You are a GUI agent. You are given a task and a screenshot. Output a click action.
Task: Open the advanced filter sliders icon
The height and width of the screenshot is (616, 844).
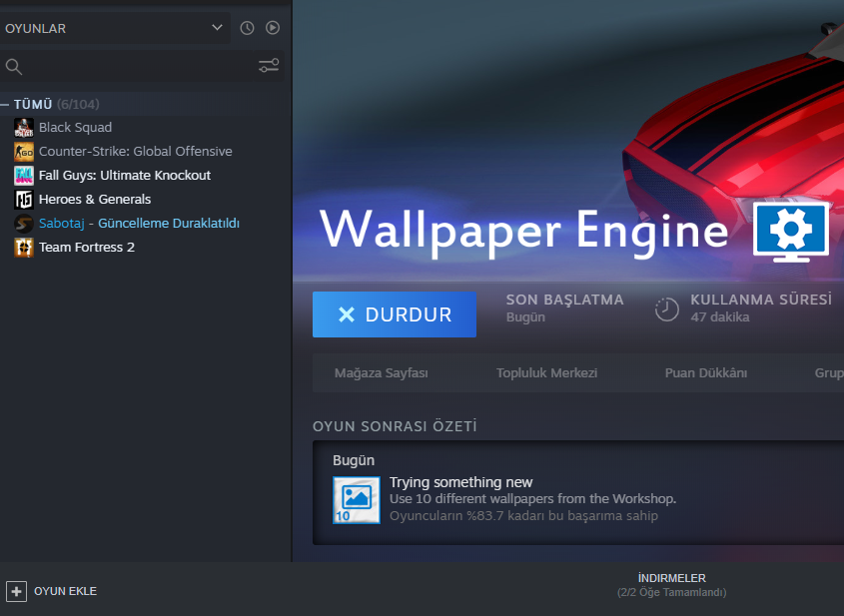269,66
